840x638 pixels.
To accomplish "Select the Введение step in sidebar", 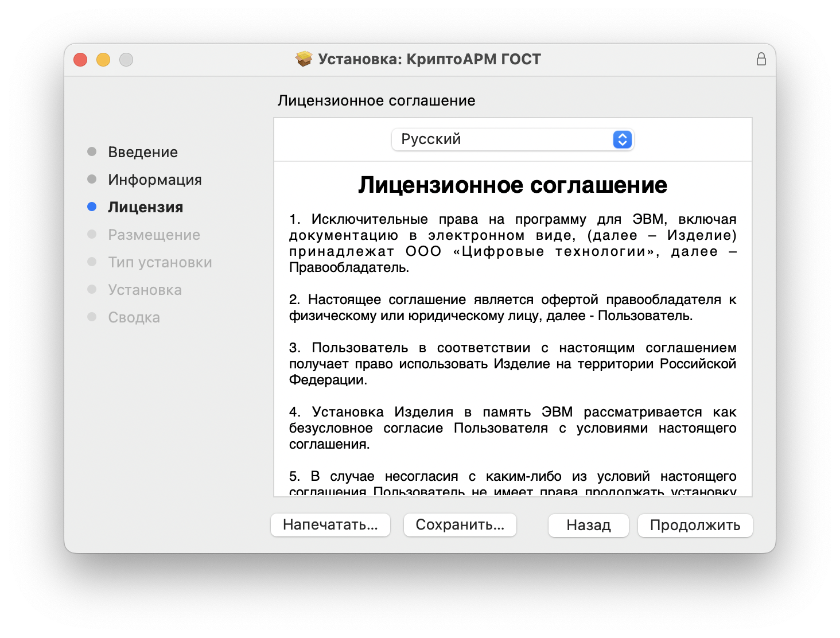I will (142, 151).
